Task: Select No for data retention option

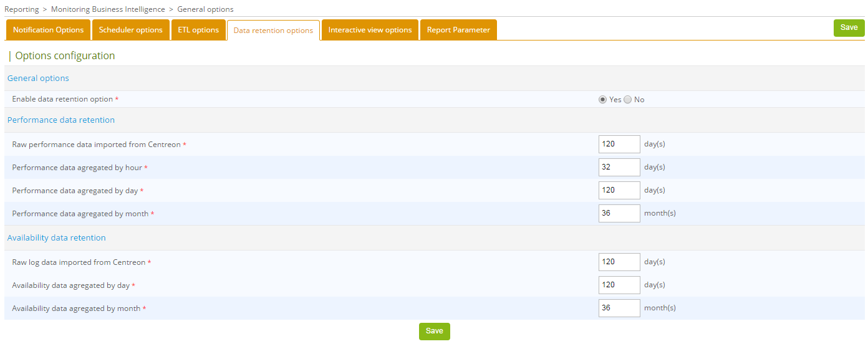Action: click(x=628, y=100)
